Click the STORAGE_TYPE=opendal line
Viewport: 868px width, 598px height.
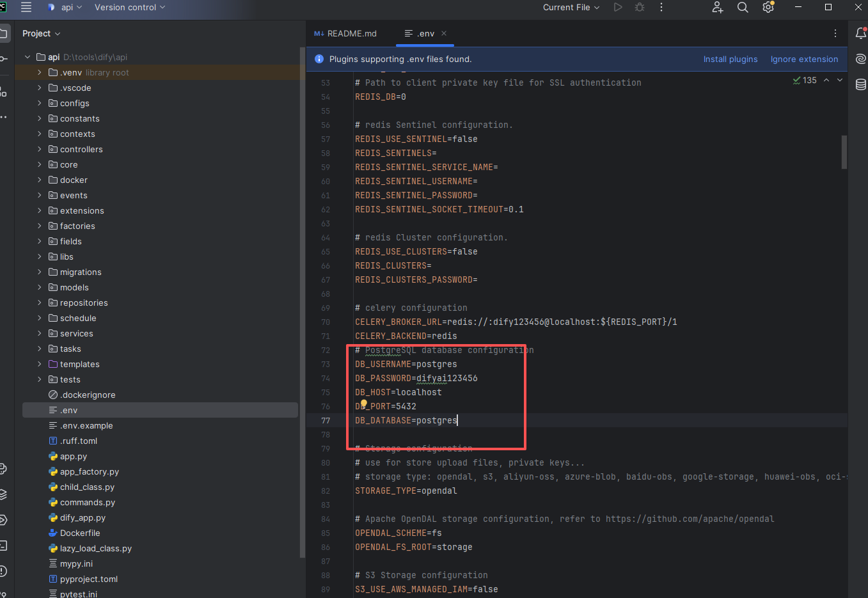coord(406,491)
